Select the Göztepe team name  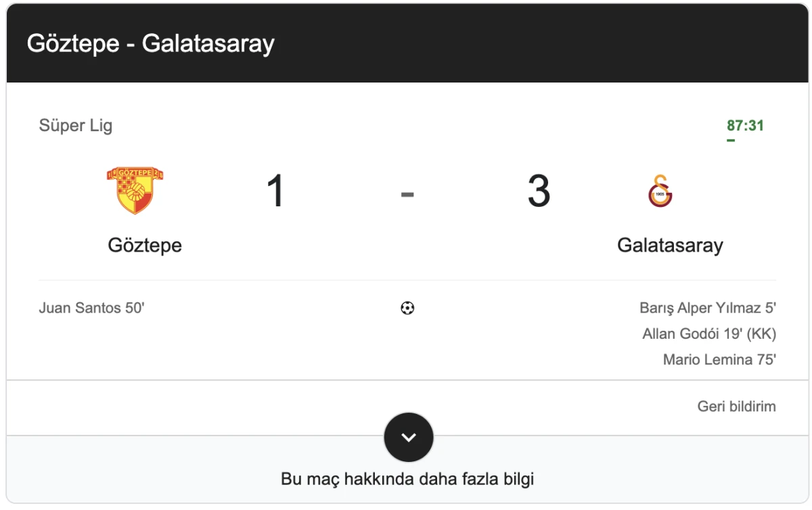[x=144, y=246]
